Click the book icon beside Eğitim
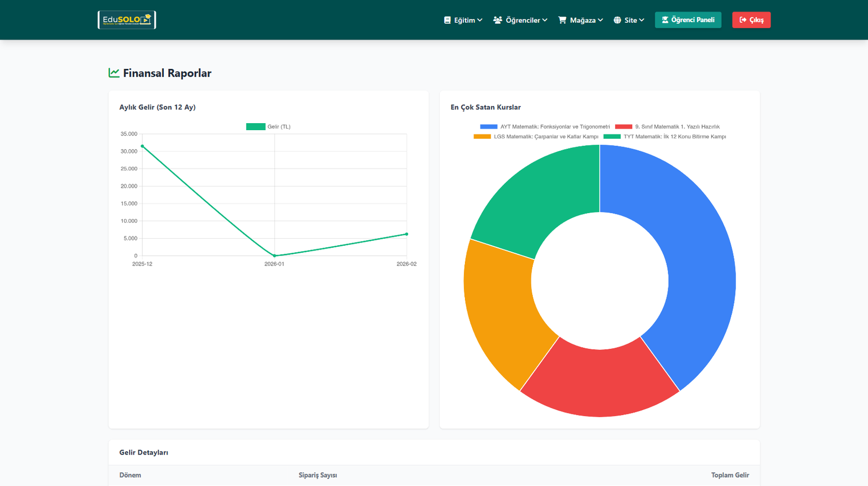Image resolution: width=868 pixels, height=486 pixels. coord(447,20)
